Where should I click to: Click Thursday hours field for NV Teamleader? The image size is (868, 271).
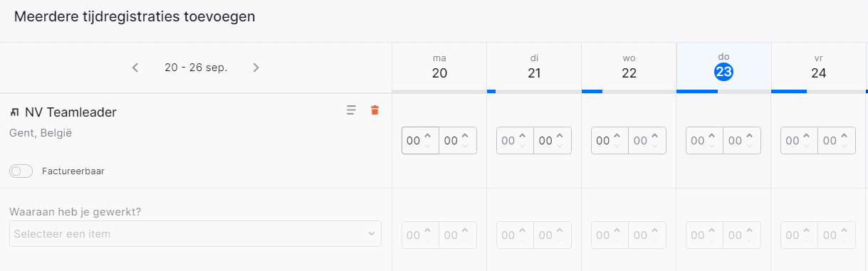tap(704, 141)
